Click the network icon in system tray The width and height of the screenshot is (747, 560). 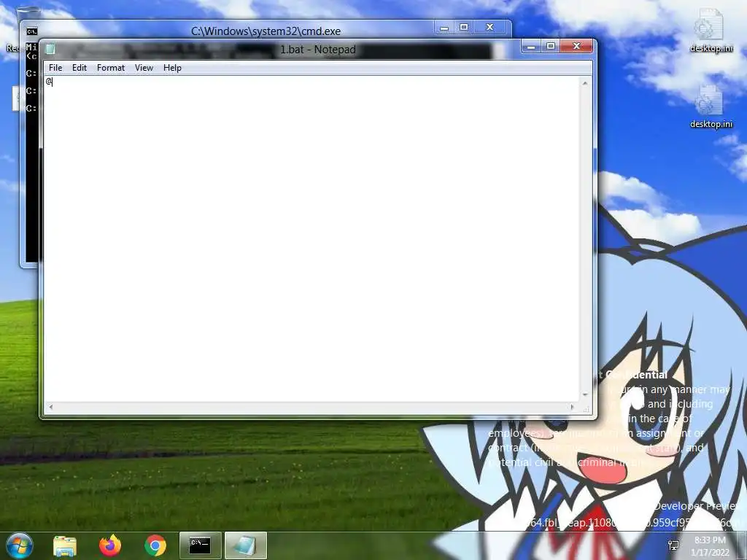coord(673,545)
